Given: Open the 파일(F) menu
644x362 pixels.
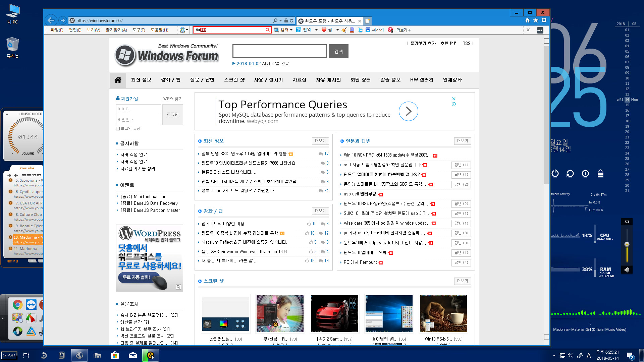Looking at the screenshot, I should pyautogui.click(x=57, y=30).
